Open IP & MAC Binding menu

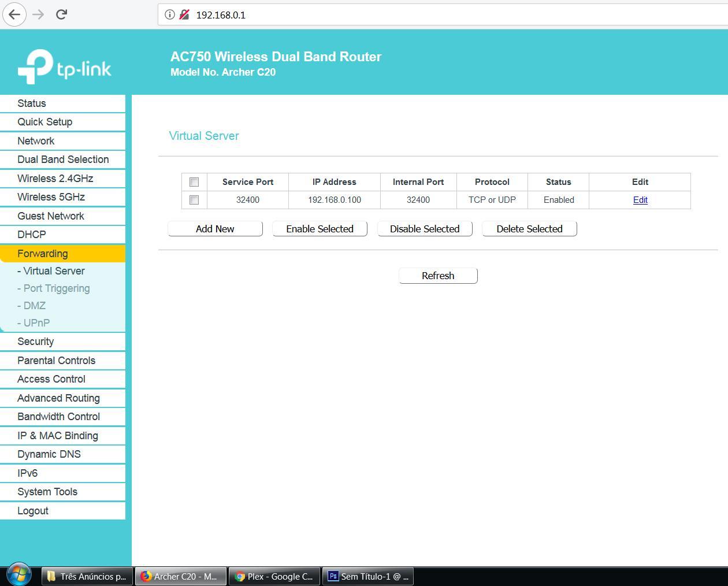tap(62, 436)
